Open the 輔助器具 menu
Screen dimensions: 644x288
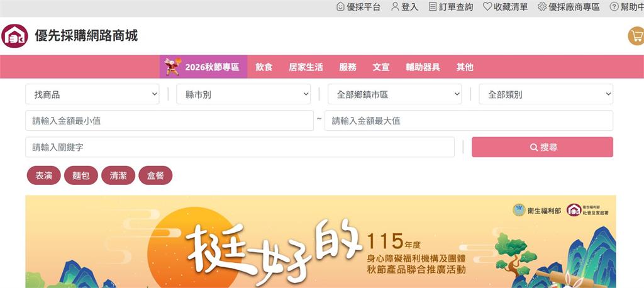click(423, 67)
